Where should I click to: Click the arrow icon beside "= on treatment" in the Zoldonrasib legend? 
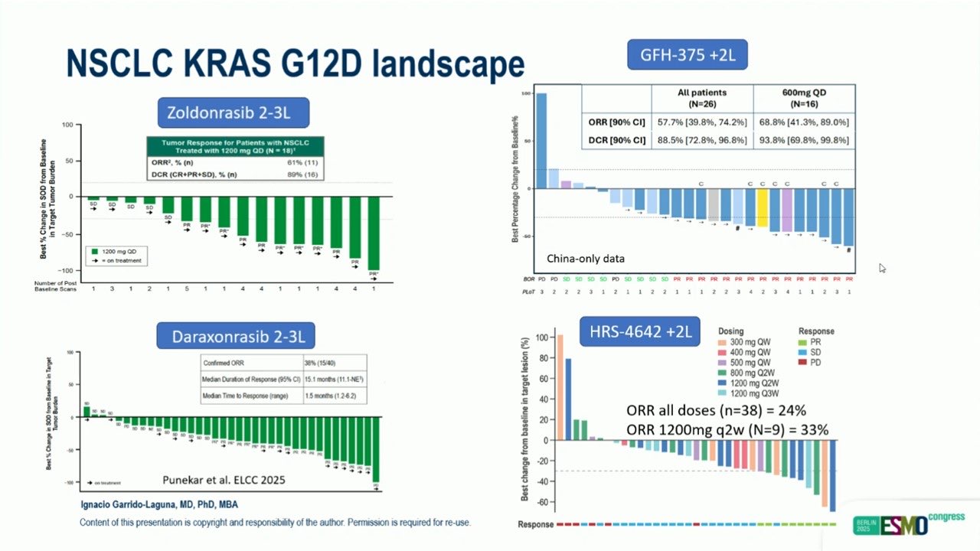coord(94,260)
